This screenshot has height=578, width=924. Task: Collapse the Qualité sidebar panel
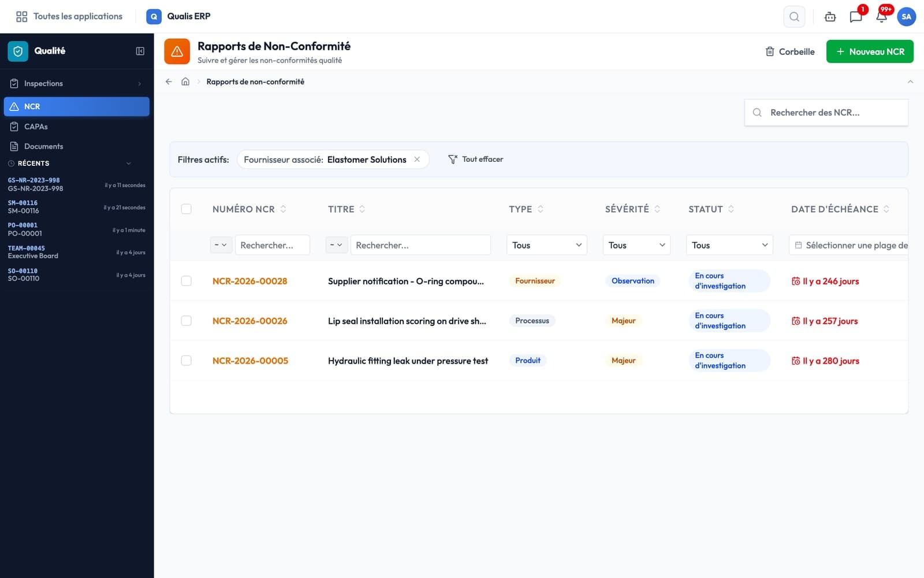[140, 51]
